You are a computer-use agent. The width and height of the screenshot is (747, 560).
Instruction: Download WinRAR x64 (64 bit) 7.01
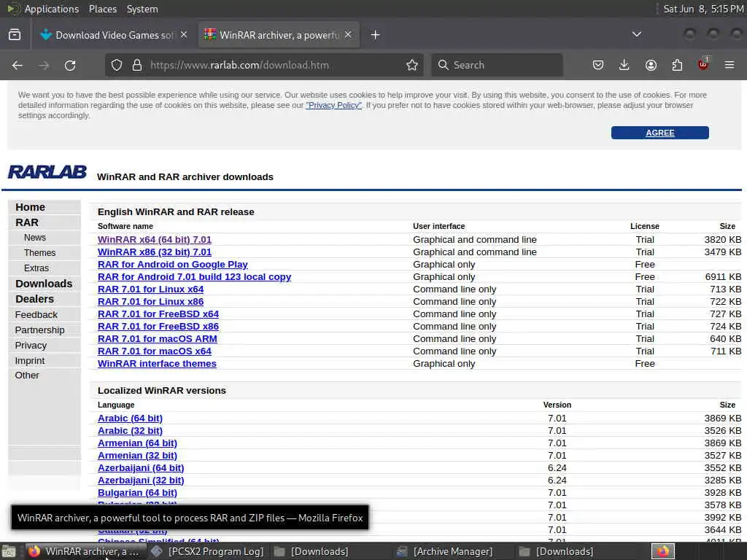point(155,239)
